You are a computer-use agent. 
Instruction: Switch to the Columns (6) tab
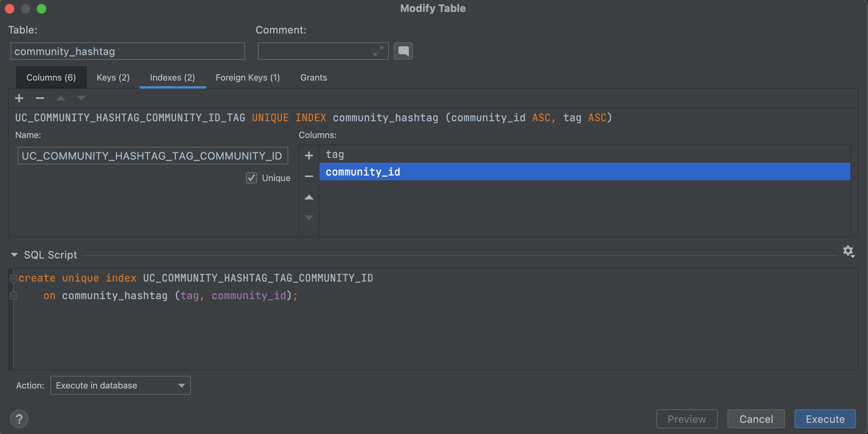point(51,77)
